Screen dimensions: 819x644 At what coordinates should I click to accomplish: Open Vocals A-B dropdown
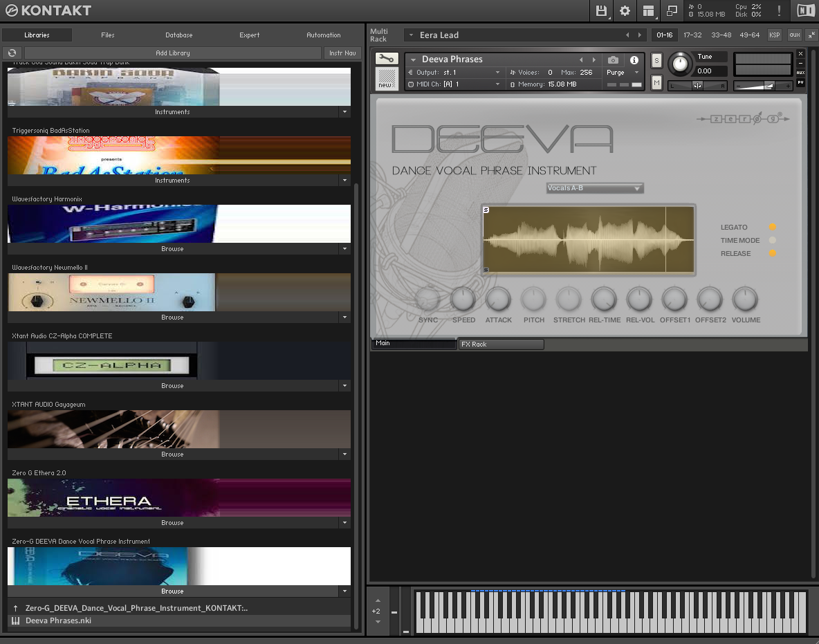coord(594,188)
